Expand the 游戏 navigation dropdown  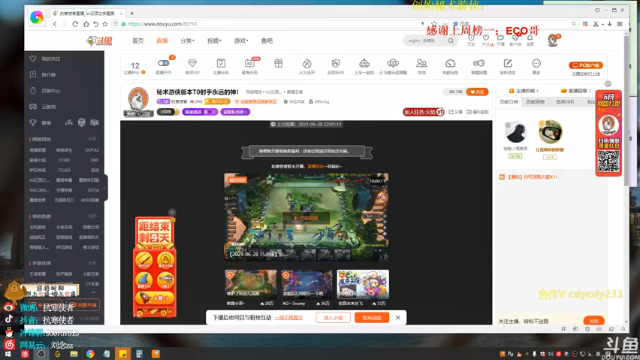pos(241,41)
